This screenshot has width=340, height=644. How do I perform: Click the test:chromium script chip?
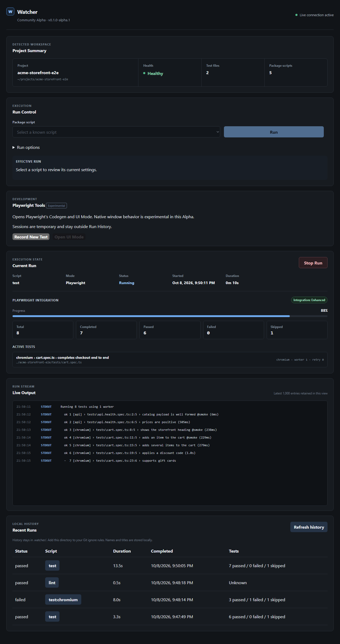tap(63, 600)
